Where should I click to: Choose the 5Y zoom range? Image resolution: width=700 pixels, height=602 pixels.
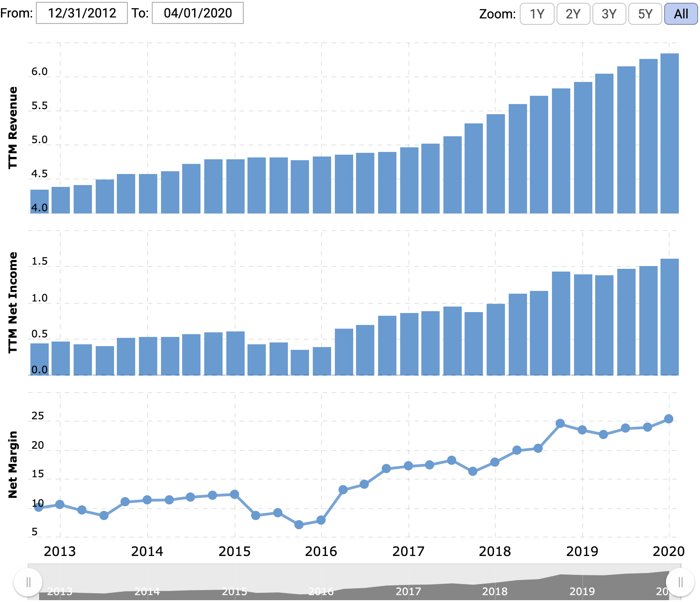645,14
